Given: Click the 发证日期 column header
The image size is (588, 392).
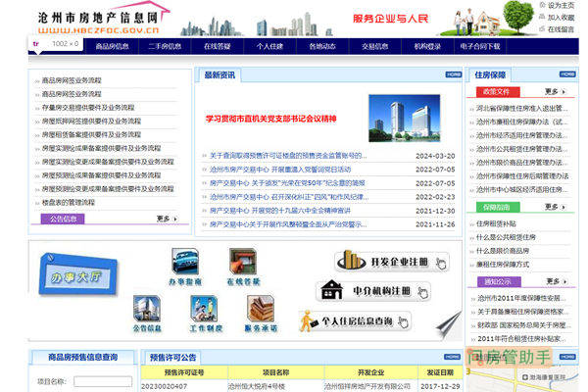Looking at the screenshot, I should (x=440, y=372).
